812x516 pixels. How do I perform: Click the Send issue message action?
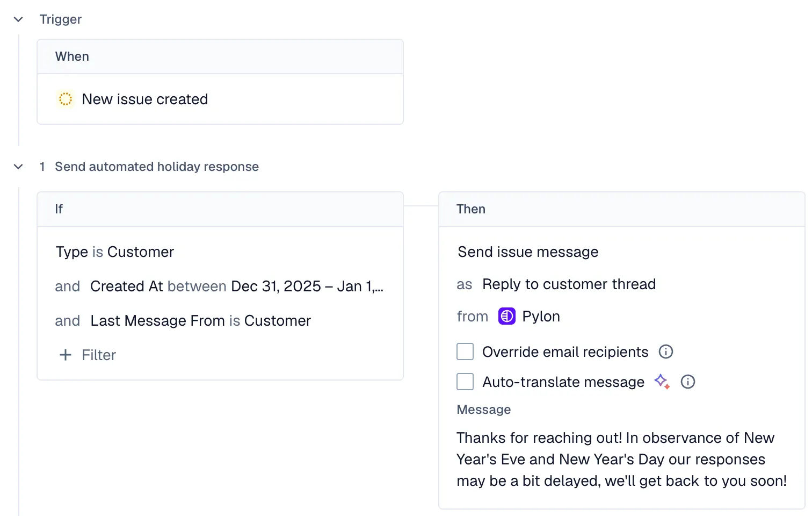point(528,252)
